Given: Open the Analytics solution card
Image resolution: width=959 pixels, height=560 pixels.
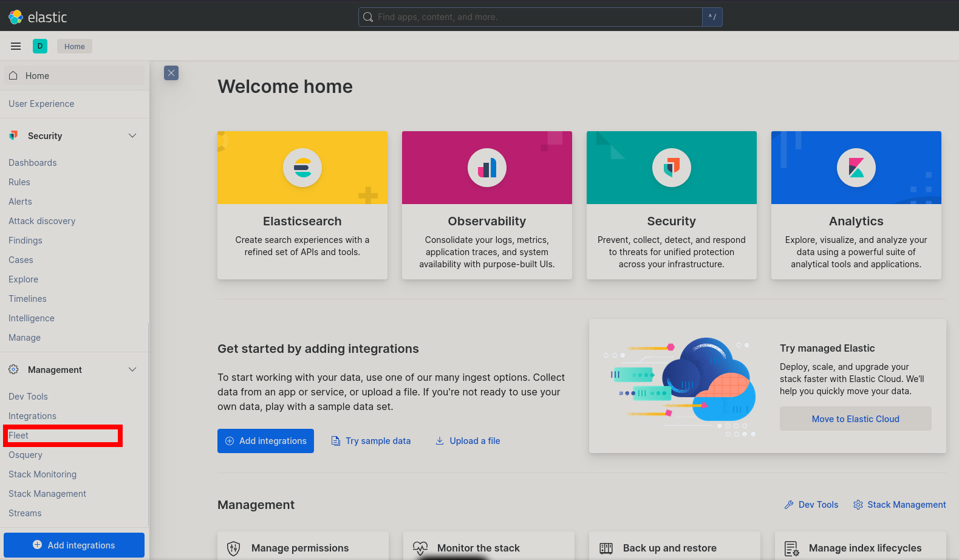Looking at the screenshot, I should click(856, 205).
